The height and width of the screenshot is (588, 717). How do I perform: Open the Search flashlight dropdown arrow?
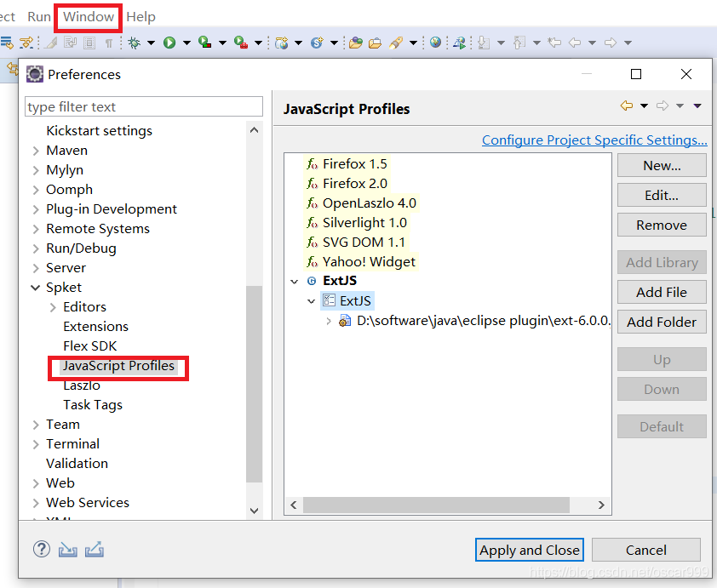413,43
